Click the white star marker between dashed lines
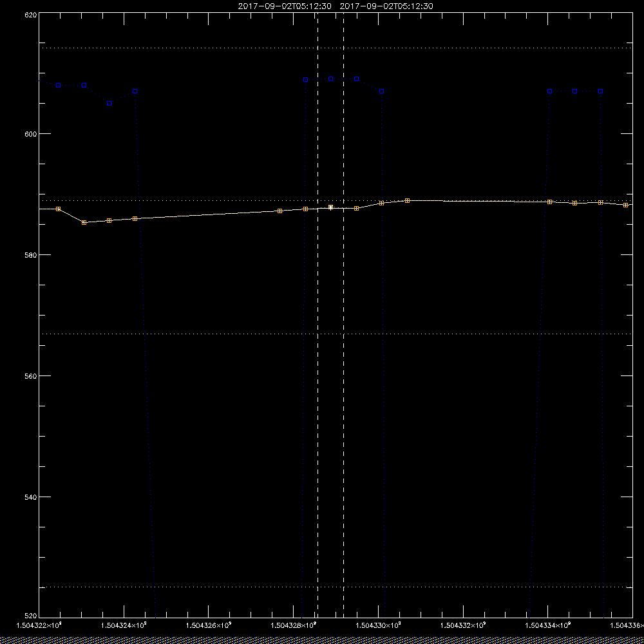The height and width of the screenshot is (644, 644). coord(330,207)
